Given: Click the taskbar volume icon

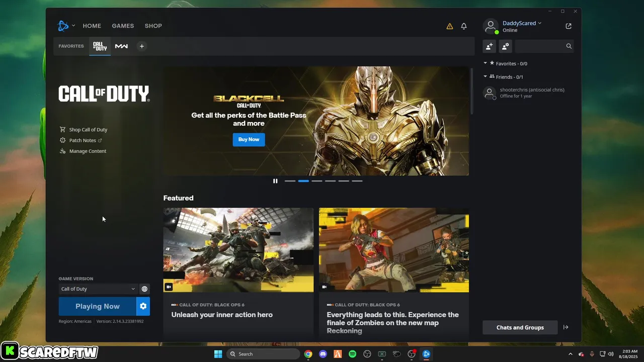Looking at the screenshot, I should coord(611,354).
